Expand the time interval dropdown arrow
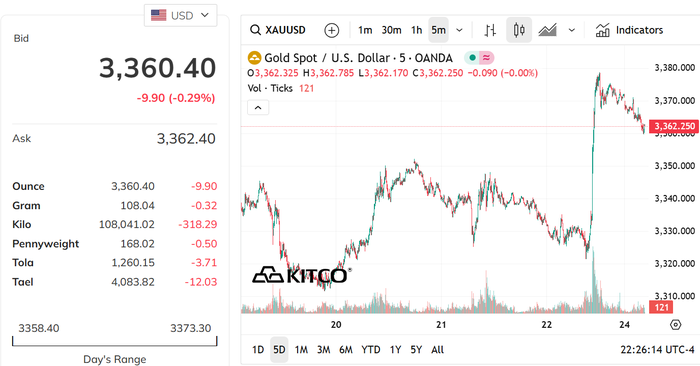Viewport: 700px width, 366px height. point(459,30)
